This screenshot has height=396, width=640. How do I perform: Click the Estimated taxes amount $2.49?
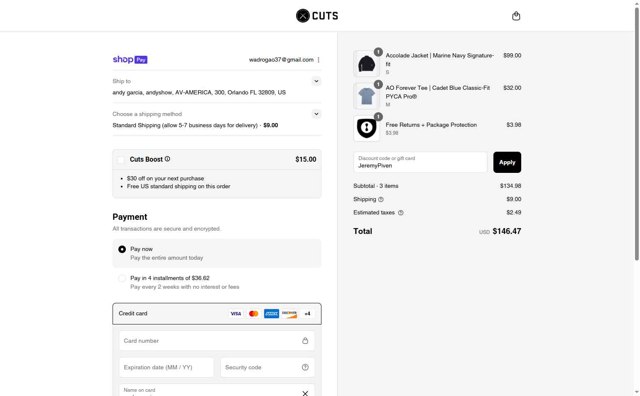click(513, 212)
